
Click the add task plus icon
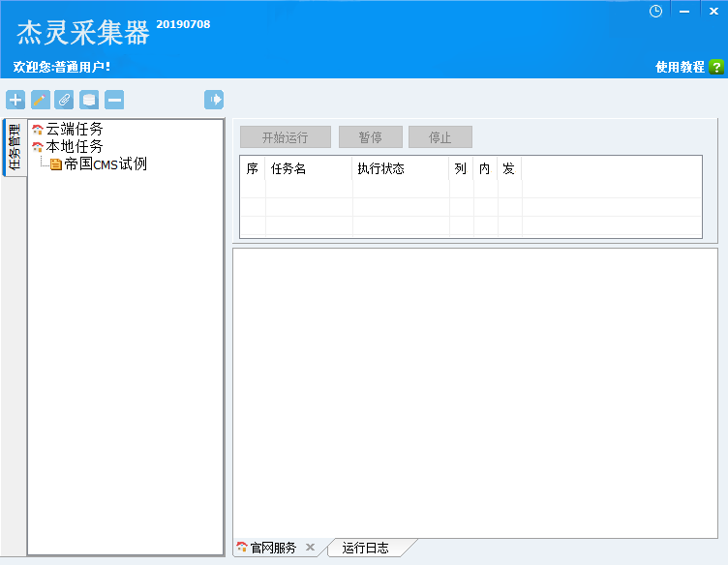(x=15, y=100)
